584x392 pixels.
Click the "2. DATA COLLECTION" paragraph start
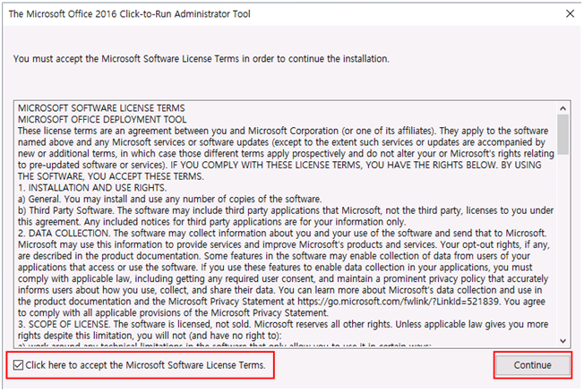pos(64,233)
